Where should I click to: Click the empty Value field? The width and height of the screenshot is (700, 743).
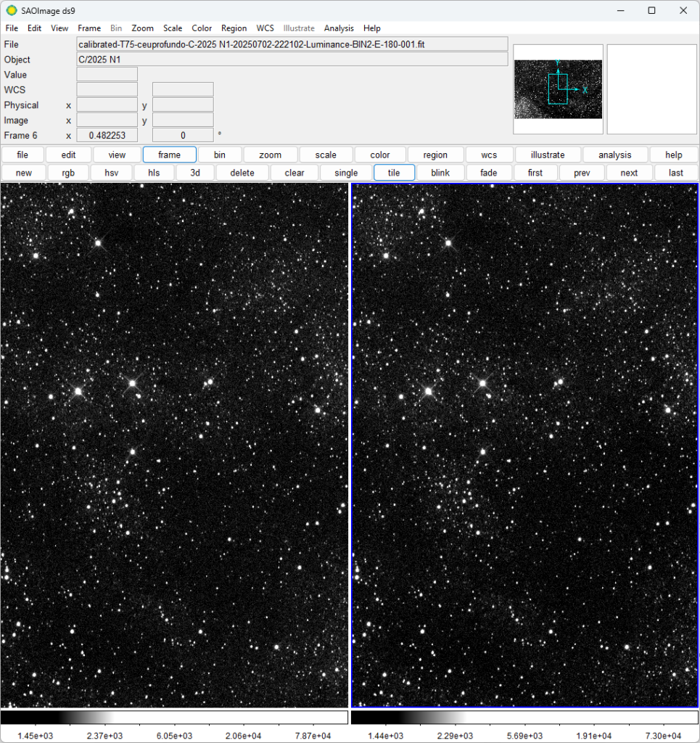tap(107, 75)
